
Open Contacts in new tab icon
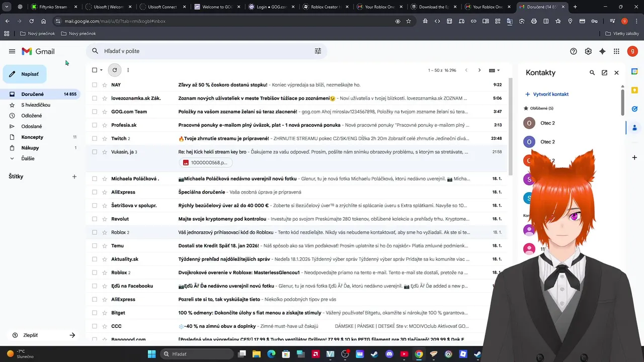[x=604, y=73]
